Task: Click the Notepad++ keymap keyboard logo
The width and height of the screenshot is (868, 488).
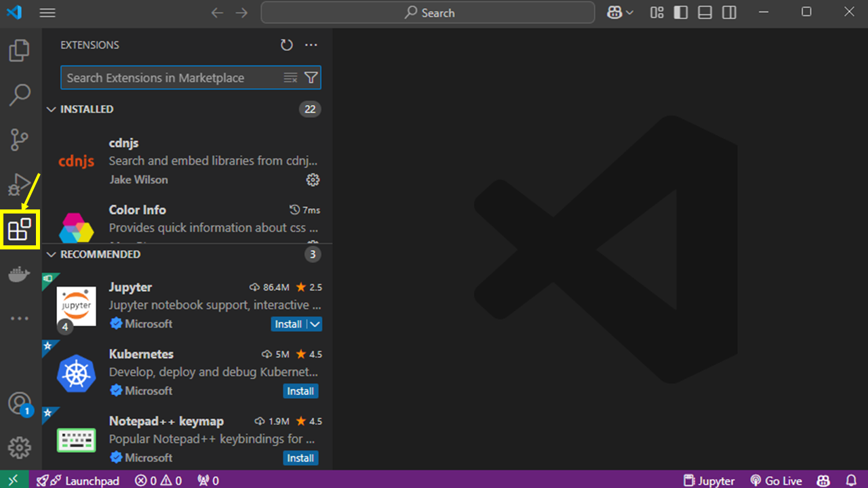Action: 76,440
